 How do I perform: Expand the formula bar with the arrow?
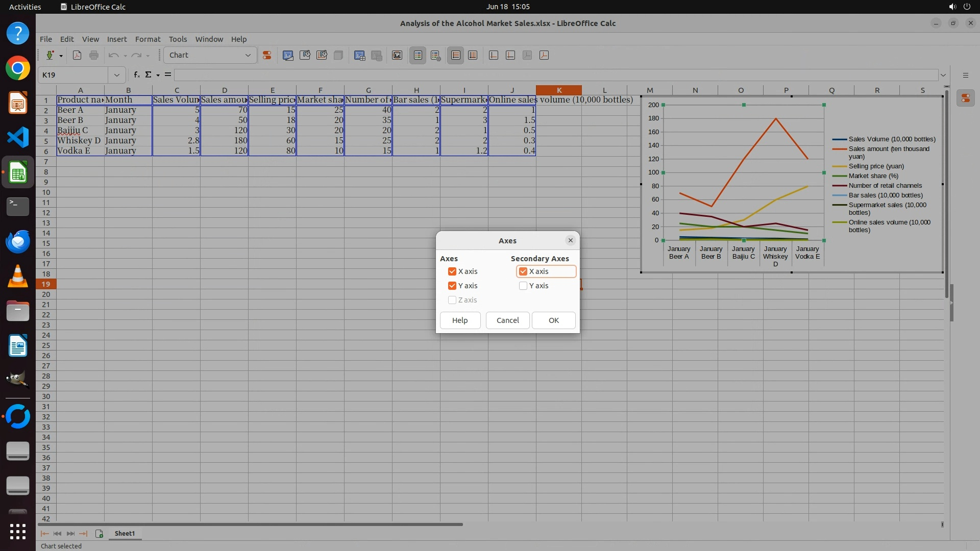943,75
